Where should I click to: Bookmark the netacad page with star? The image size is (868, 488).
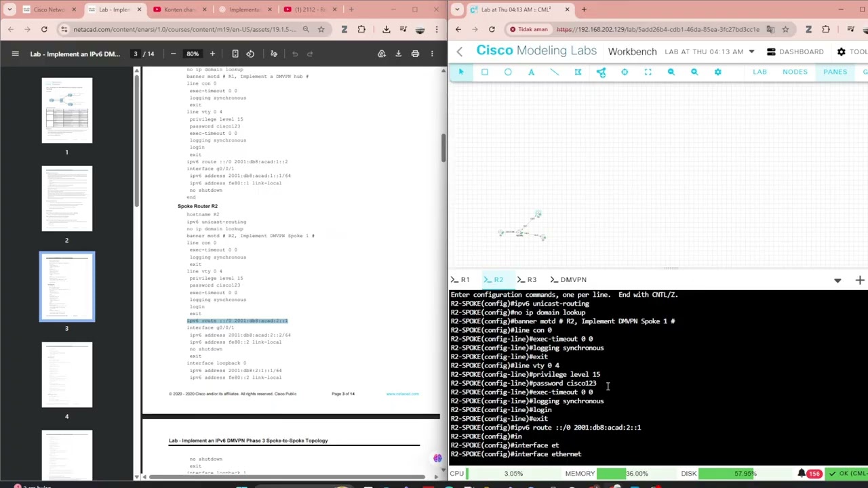(x=321, y=29)
